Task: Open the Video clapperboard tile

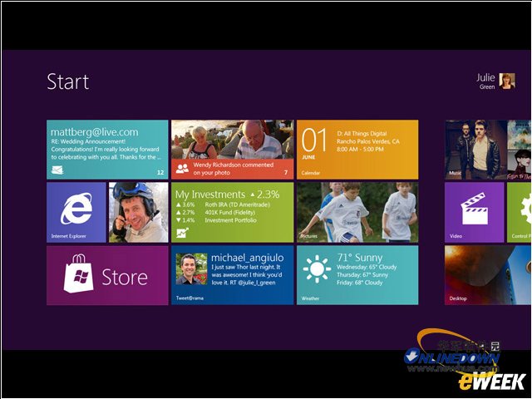Action: pos(475,213)
